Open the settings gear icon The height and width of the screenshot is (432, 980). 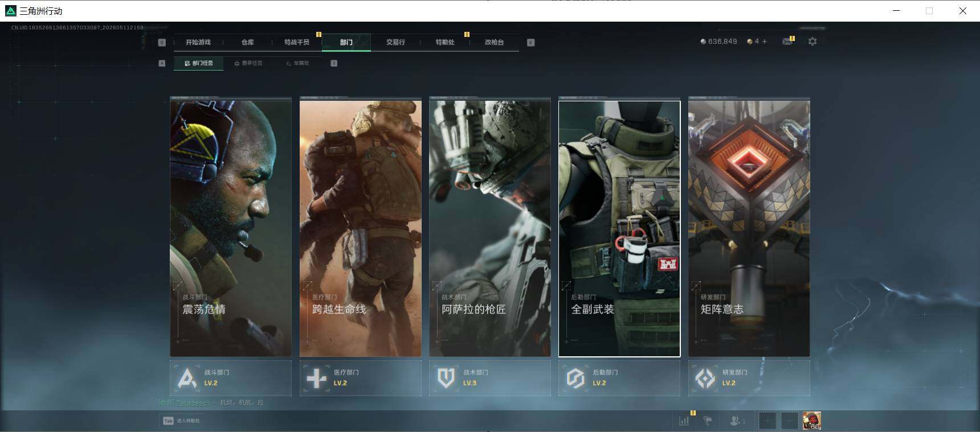coord(812,42)
